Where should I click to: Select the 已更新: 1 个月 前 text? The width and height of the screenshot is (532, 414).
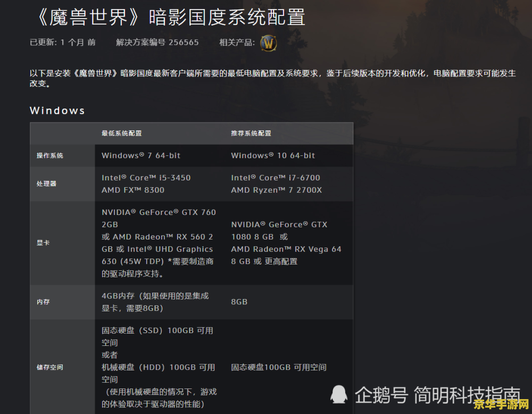tap(63, 43)
